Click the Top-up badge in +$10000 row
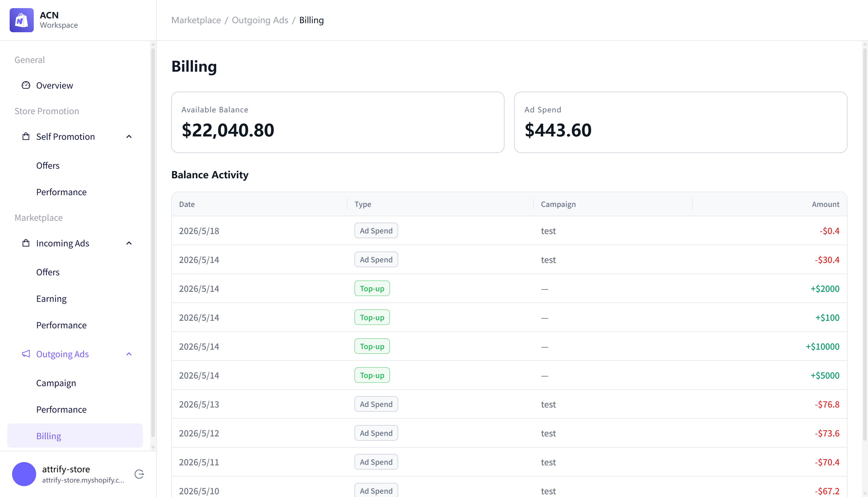 point(372,346)
